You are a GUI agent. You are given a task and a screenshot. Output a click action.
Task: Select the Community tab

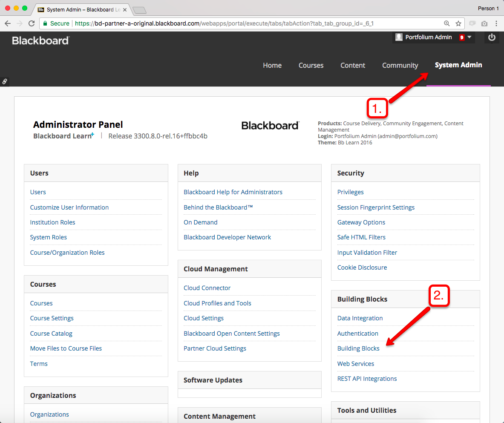click(x=400, y=65)
